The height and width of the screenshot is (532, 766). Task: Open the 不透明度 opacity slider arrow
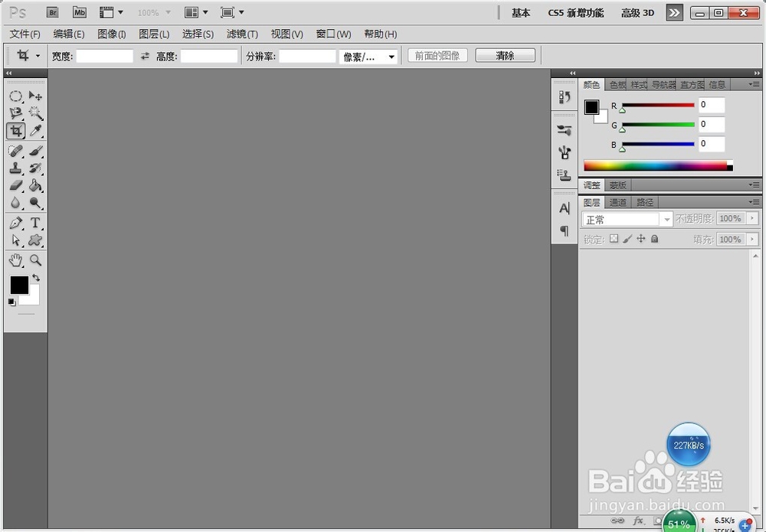coord(752,219)
